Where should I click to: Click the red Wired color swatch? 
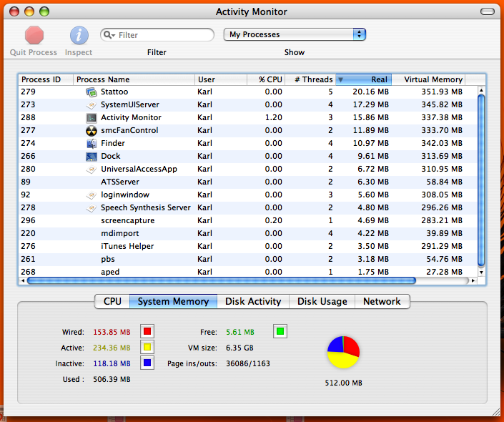click(147, 331)
